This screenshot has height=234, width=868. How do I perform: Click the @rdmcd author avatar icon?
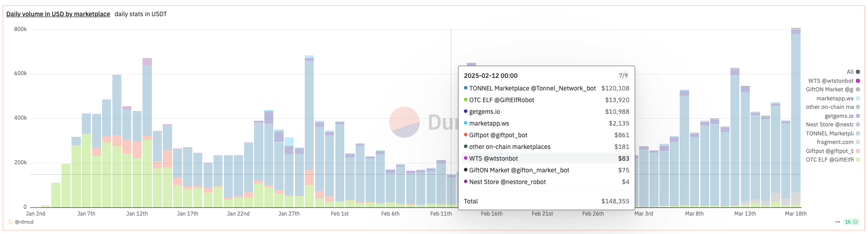pos(10,222)
